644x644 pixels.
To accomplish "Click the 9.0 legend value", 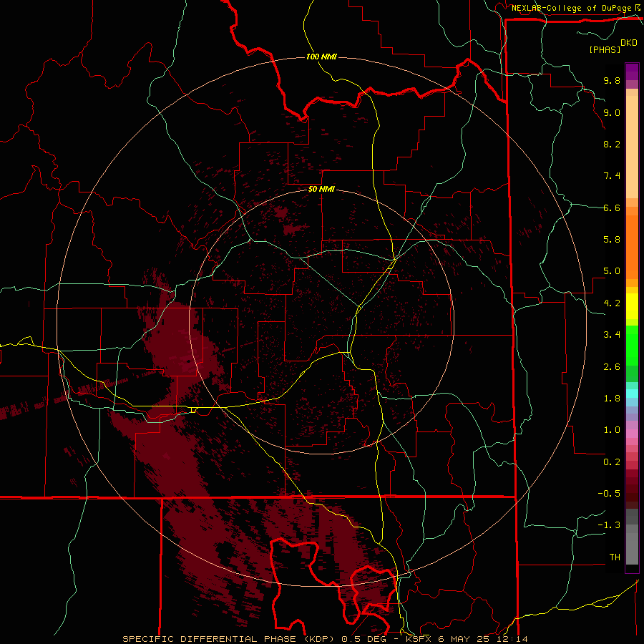I will (612, 113).
